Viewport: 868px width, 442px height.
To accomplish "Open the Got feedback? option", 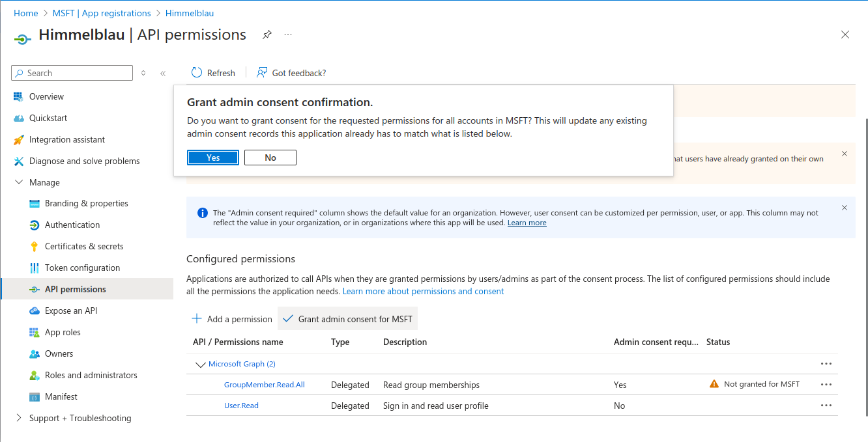I will (x=291, y=73).
